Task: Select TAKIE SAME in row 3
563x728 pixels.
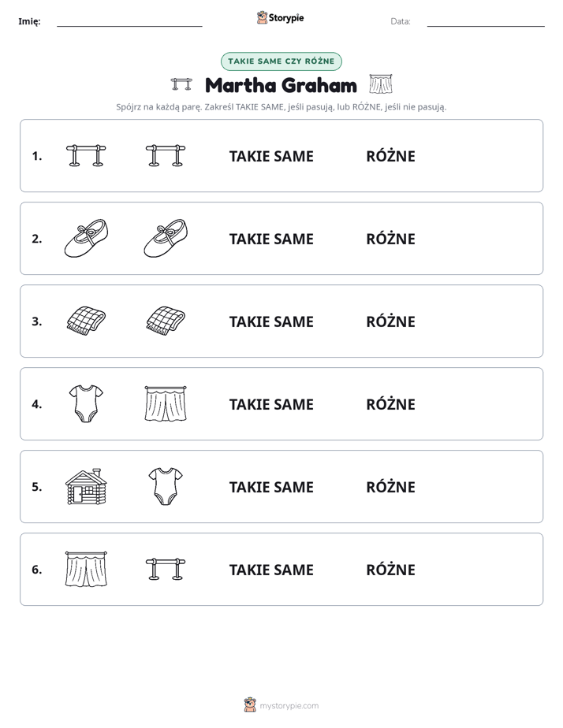Action: (271, 321)
